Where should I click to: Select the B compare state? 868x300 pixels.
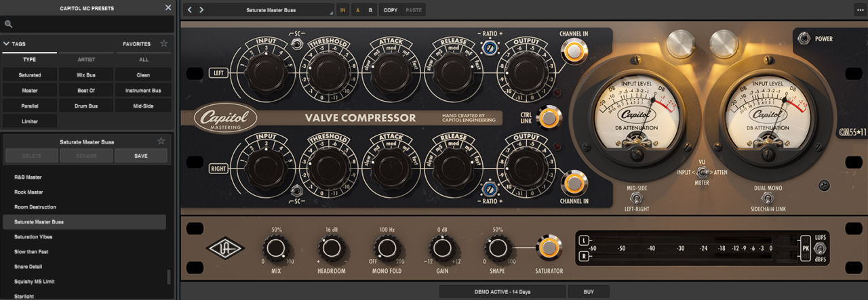370,10
